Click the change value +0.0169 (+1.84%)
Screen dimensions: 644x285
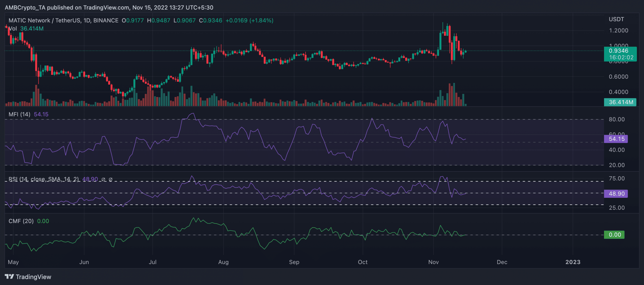(x=249, y=20)
